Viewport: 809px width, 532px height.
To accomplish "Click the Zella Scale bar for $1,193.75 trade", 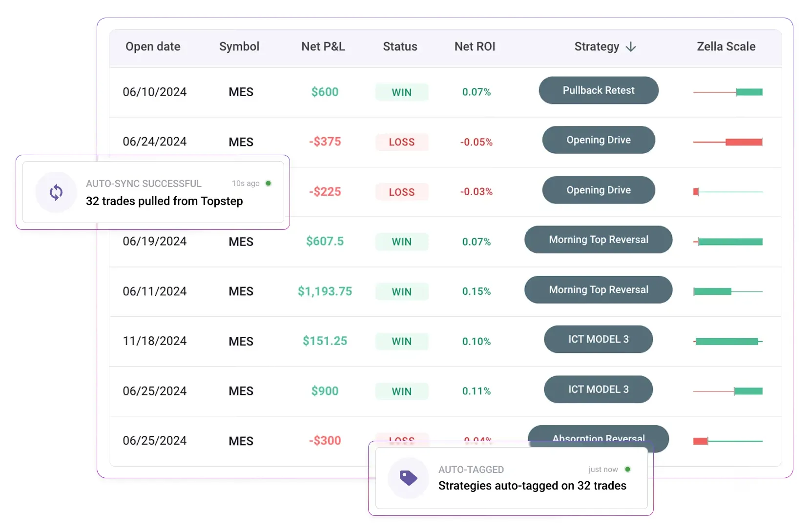I will tap(728, 291).
